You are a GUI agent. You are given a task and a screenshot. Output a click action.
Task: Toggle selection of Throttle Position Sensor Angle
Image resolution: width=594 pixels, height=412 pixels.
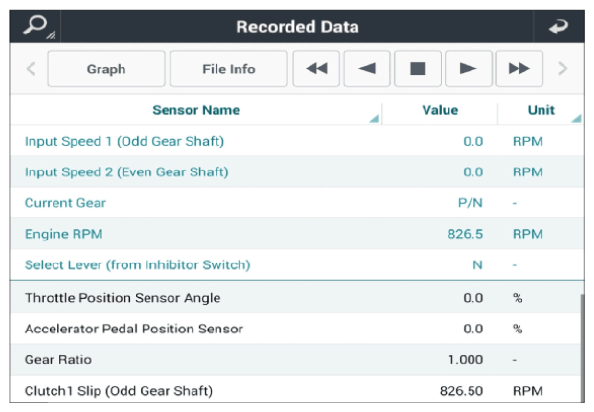click(295, 297)
